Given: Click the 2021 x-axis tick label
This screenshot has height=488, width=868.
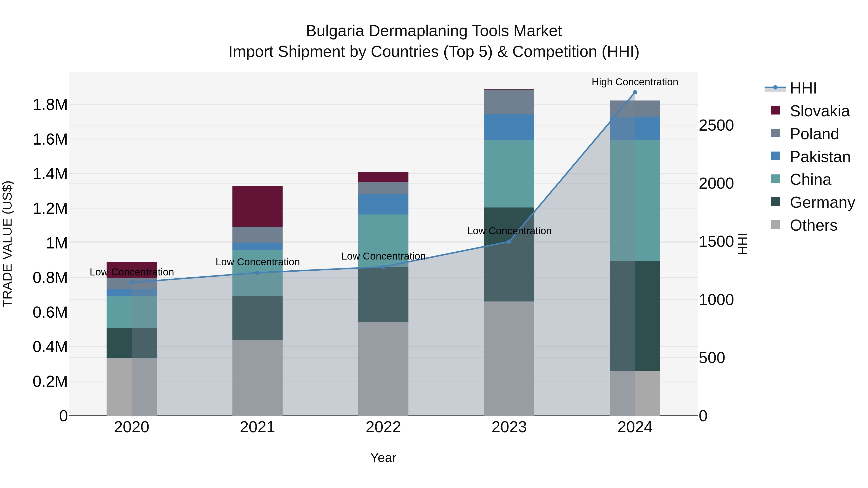Looking at the screenshot, I should 258,427.
